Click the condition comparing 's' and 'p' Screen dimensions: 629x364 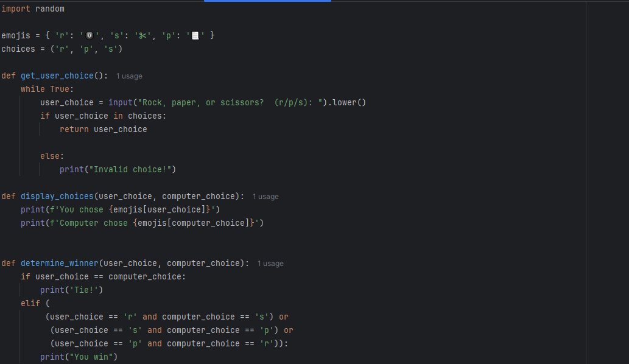click(164, 331)
